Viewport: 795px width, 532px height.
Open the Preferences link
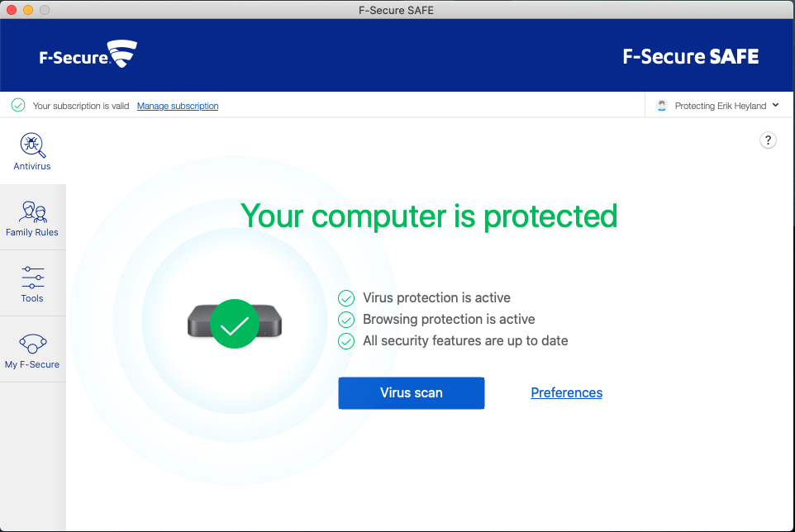pyautogui.click(x=566, y=393)
